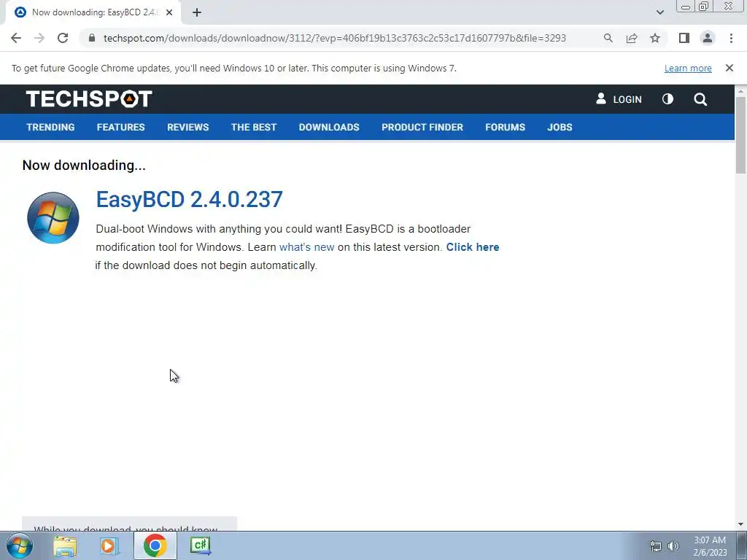Select the Now downloading EasyBCD tab
Viewport: 747px width, 560px height.
tap(93, 12)
